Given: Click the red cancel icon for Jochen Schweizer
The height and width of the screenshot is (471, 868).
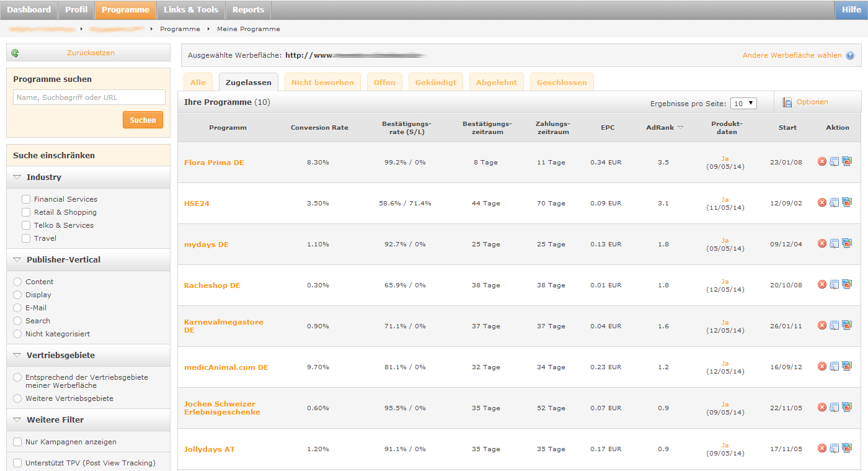Looking at the screenshot, I should click(x=822, y=407).
